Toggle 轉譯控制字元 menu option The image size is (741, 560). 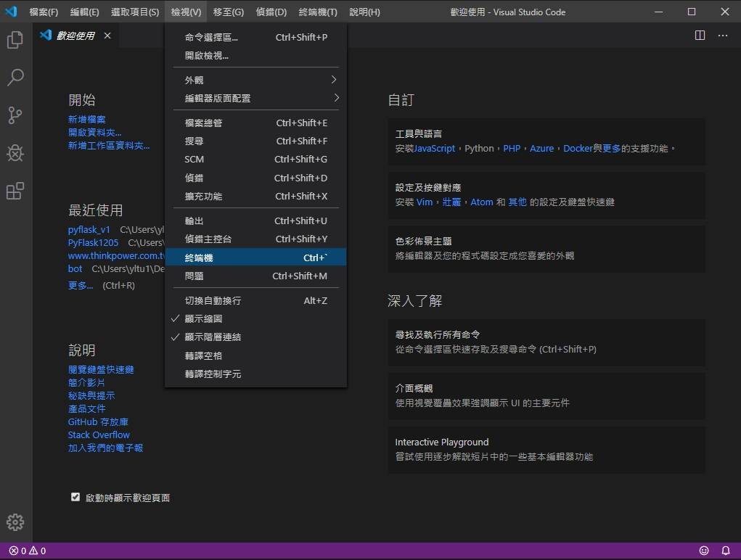[x=255, y=374]
